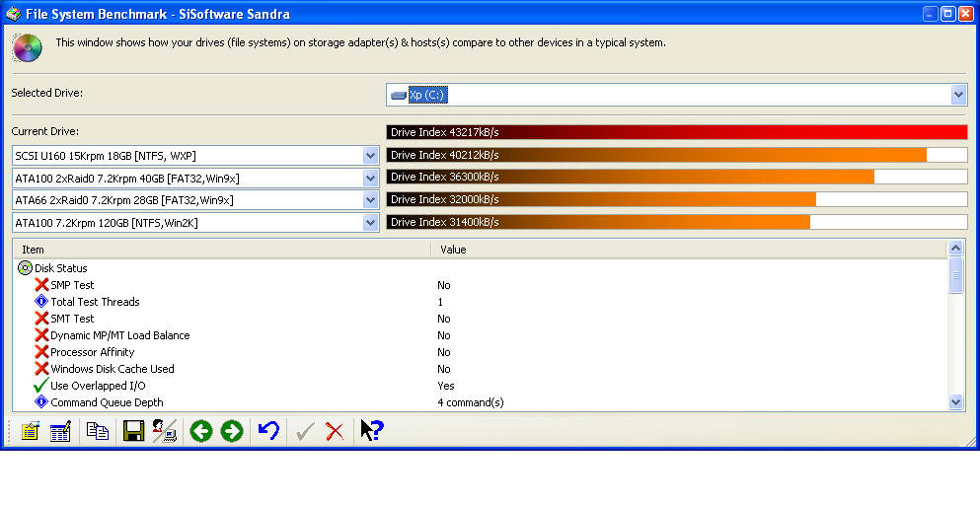Select the Processor Affinity label
The width and height of the screenshot is (980, 505).
[x=93, y=352]
